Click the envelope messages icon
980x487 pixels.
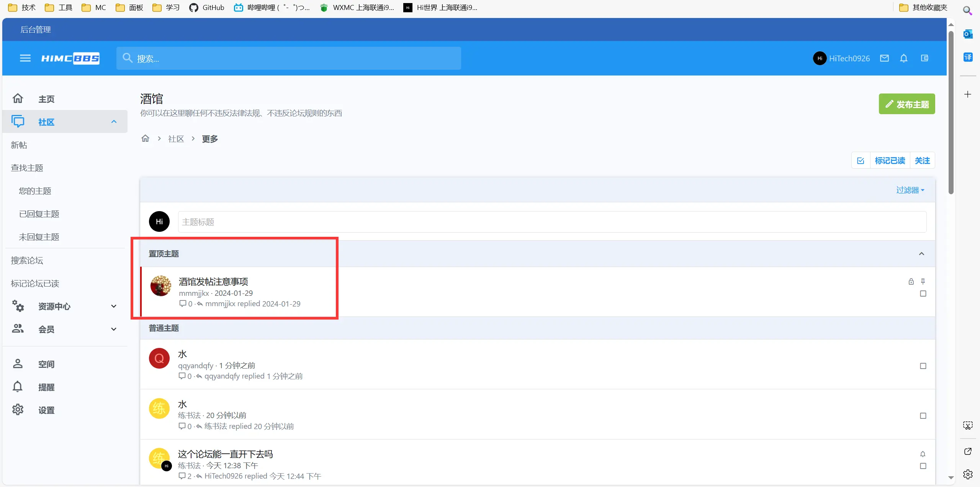(884, 58)
